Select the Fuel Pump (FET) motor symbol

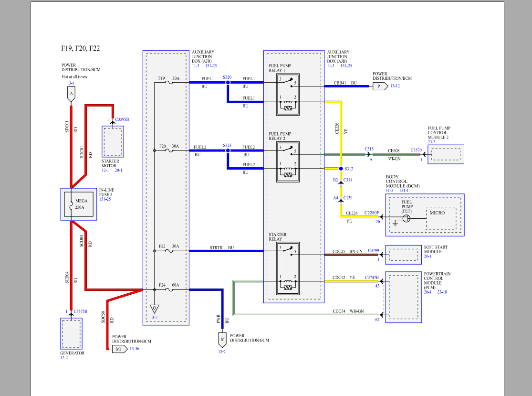coord(407,218)
